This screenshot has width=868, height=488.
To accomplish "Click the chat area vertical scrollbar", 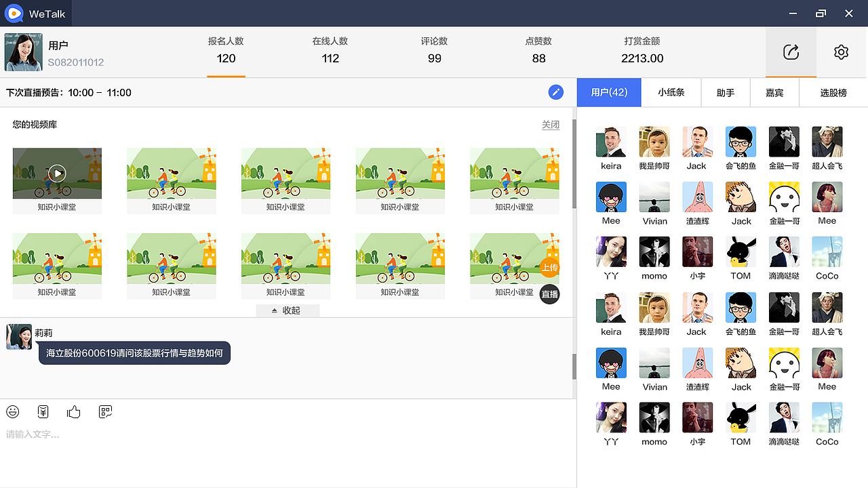I will [x=574, y=367].
